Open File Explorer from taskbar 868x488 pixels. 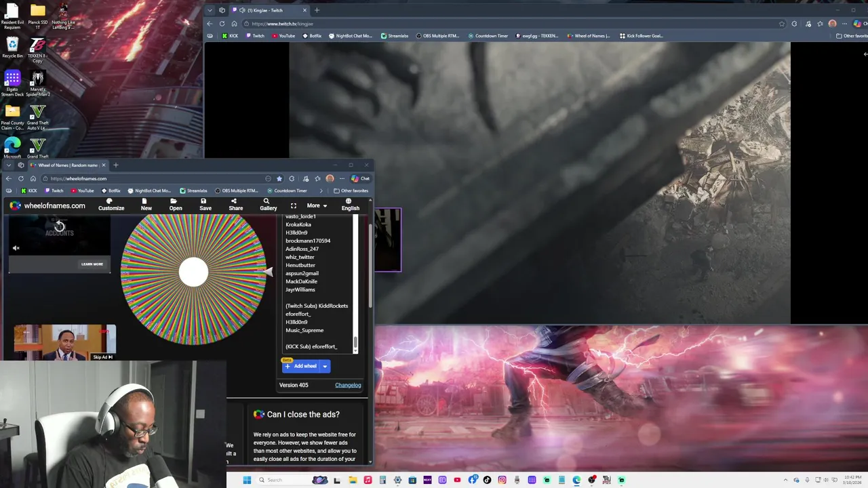[353, 480]
